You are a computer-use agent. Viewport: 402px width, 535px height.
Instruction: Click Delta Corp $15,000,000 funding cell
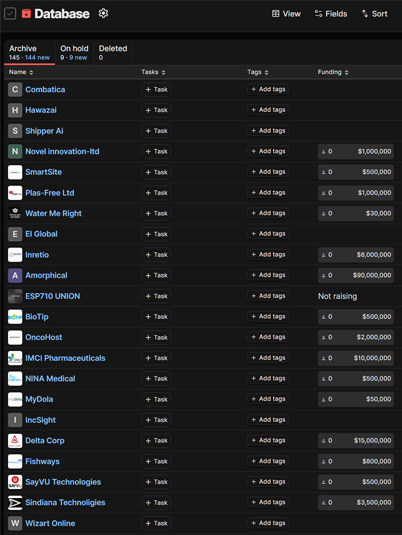click(356, 440)
